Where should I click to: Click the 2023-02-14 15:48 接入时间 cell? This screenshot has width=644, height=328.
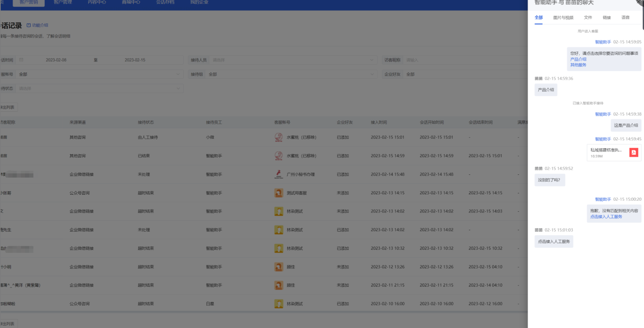tap(387, 174)
